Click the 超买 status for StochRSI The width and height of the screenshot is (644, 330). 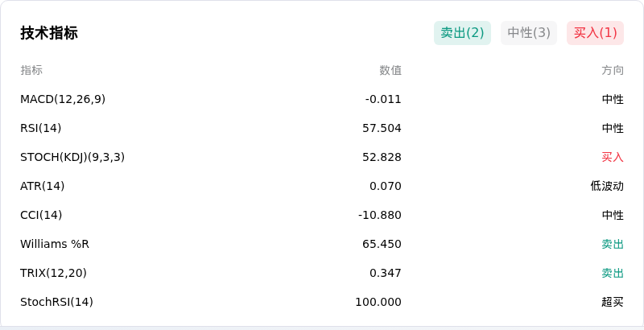coord(613,302)
